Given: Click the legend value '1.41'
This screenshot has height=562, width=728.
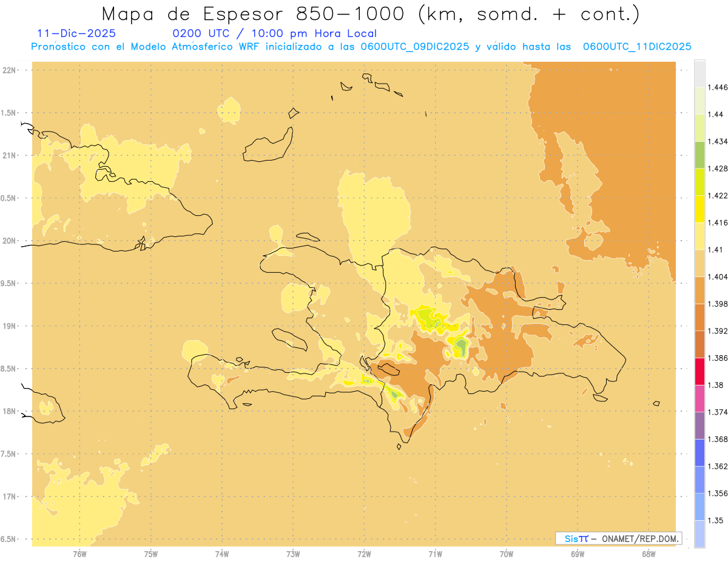Looking at the screenshot, I should coord(716,250).
